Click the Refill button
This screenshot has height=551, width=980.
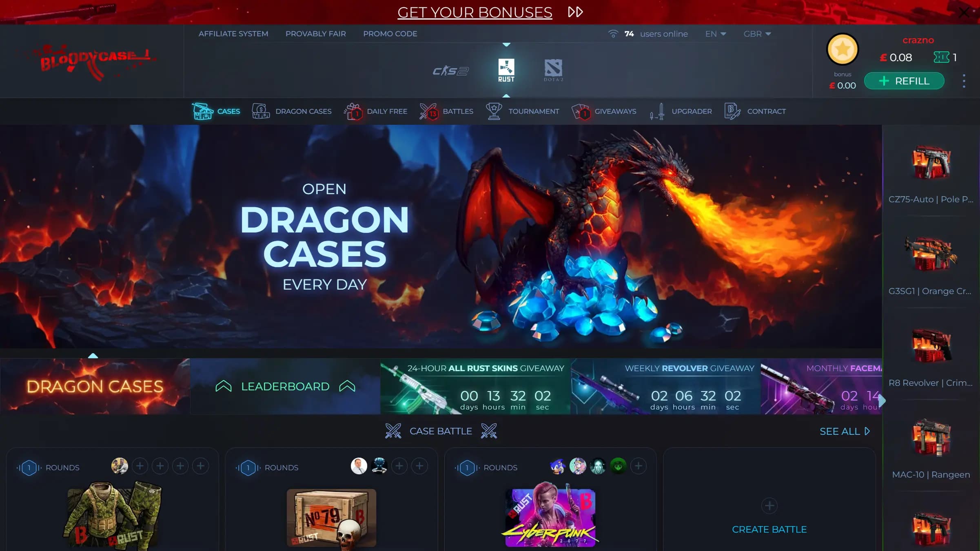(x=904, y=81)
